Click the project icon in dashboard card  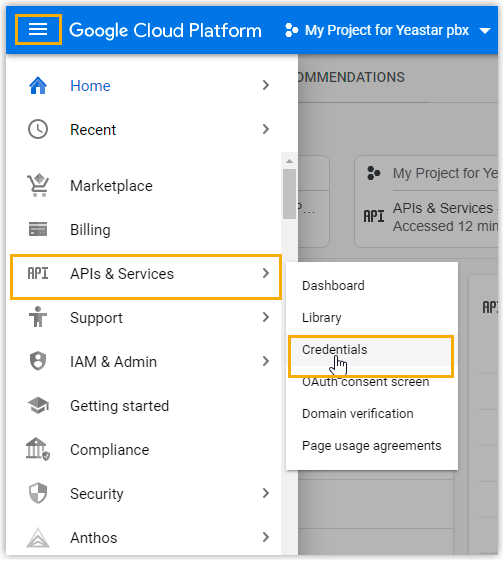click(x=373, y=173)
